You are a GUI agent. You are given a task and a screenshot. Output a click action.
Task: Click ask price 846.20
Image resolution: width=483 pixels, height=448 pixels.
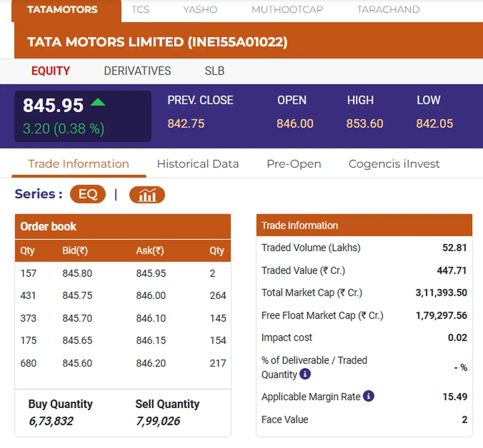click(151, 364)
